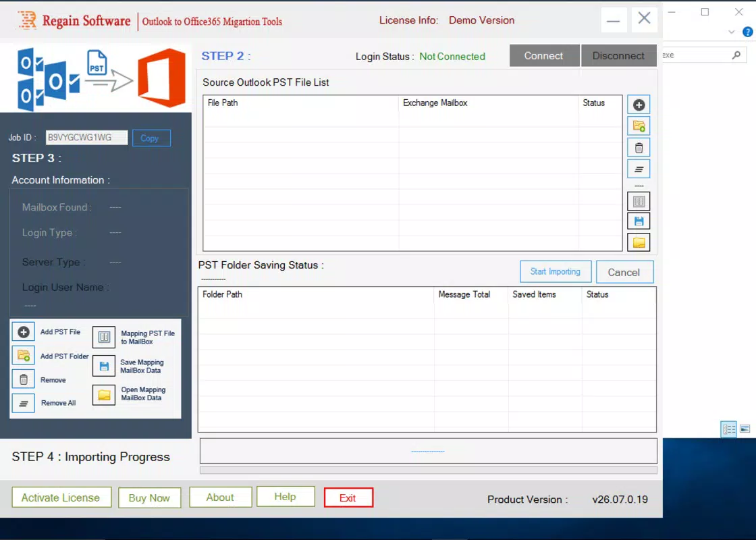Screen dimensions: 756x540
Task: Click the v26.07.0.19 product version text
Action: point(620,500)
